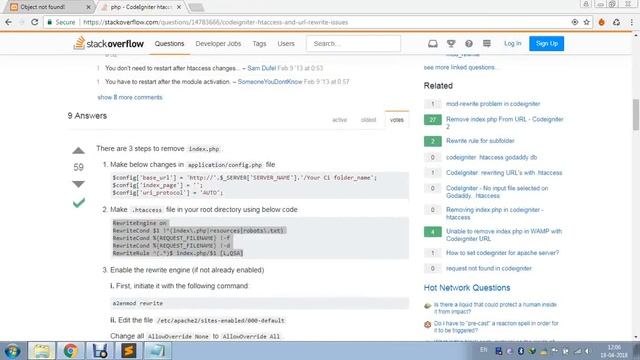Click the a2enmod rewrite code block
This screenshot has width=640, height=360.
[x=260, y=303]
